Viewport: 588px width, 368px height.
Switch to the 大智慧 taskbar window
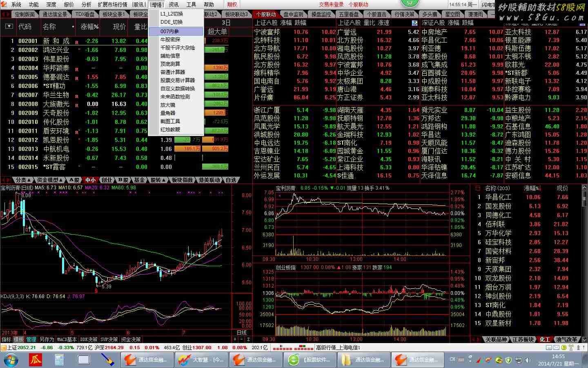pyautogui.click(x=200, y=360)
